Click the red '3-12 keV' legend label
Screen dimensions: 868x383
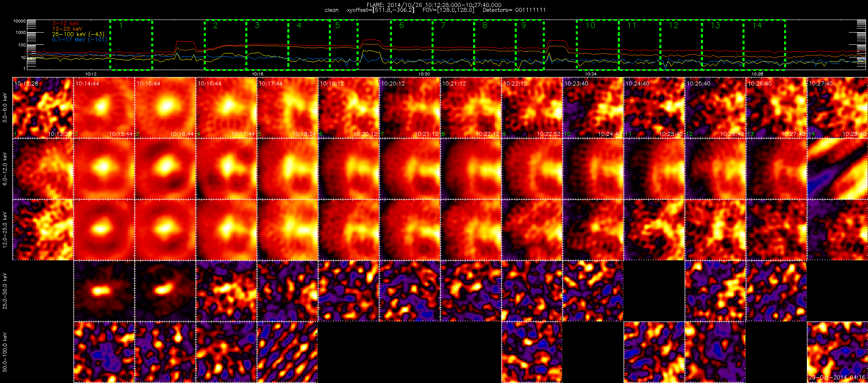(66, 23)
